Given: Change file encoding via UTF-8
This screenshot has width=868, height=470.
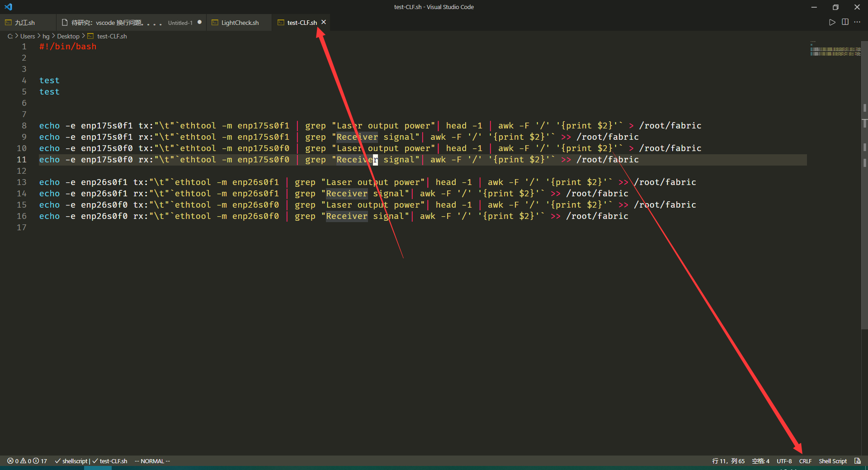Looking at the screenshot, I should (x=784, y=461).
